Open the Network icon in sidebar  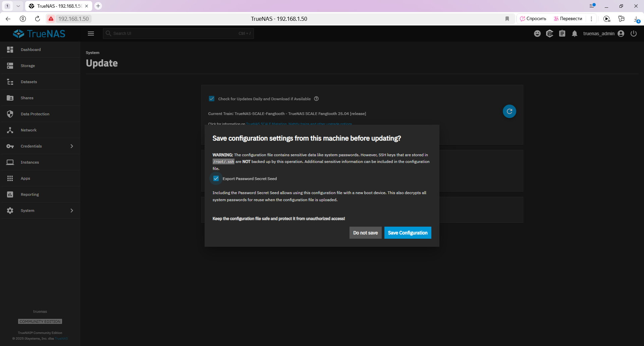[x=10, y=130]
